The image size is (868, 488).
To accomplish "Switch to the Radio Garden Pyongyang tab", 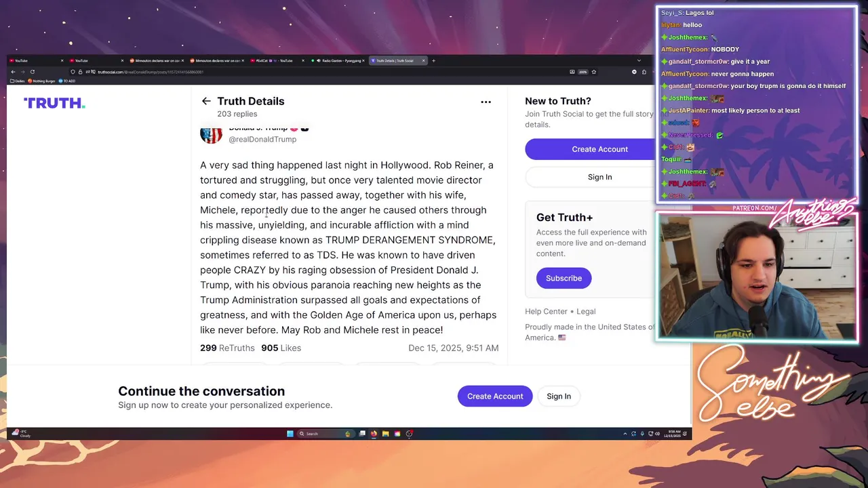I will 339,60.
